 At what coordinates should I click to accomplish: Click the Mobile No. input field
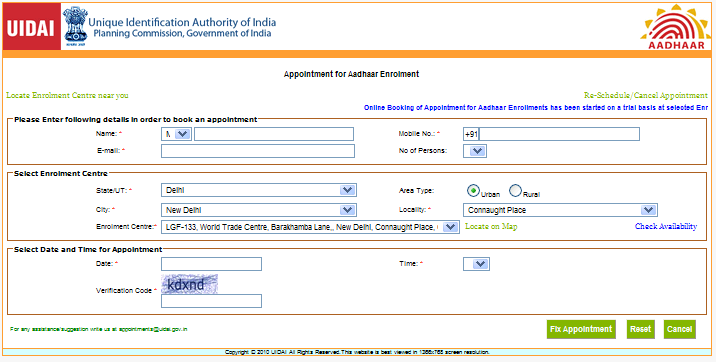pyautogui.click(x=559, y=134)
